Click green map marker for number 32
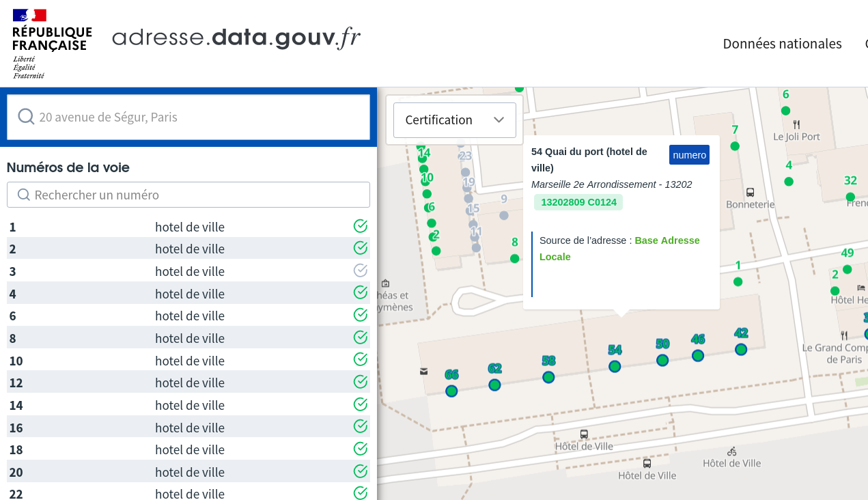The image size is (868, 500). pyautogui.click(x=850, y=197)
